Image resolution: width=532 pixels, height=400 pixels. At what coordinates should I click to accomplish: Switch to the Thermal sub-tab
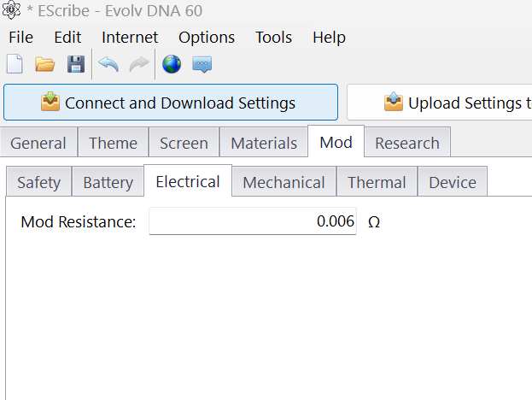click(377, 182)
